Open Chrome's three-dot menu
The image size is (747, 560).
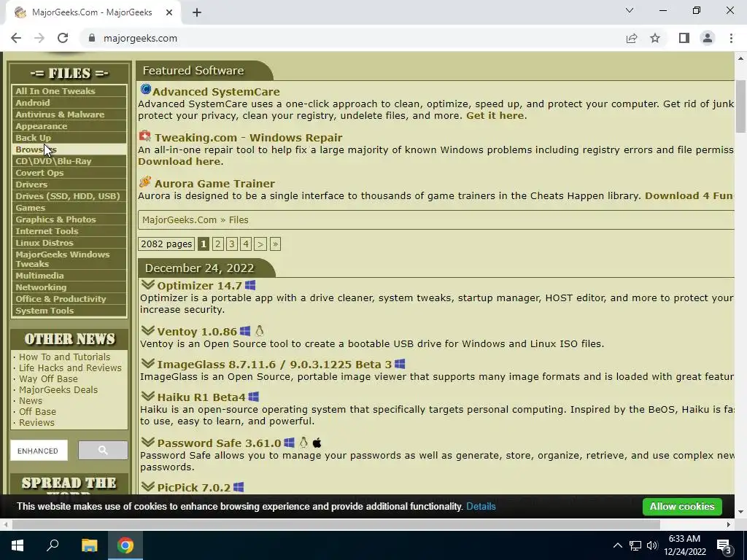pyautogui.click(x=731, y=38)
